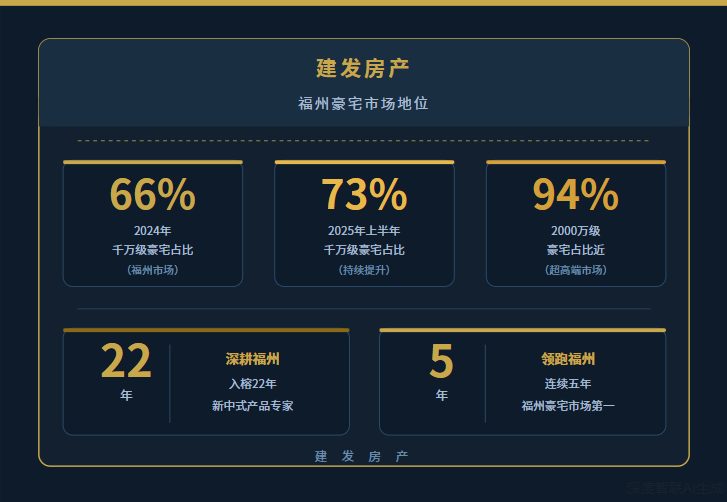Click the 建发房产 gold title
Image resolution: width=727 pixels, height=502 pixels.
pos(363,69)
